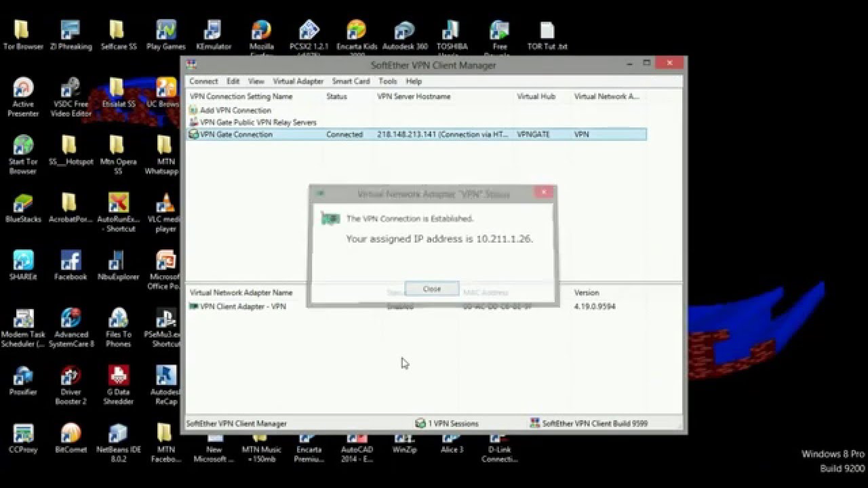Select the Tor Browser desktop folder

[x=23, y=36]
